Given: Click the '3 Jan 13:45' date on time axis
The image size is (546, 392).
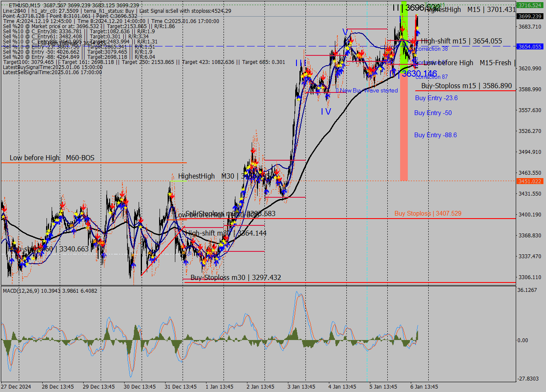Looking at the screenshot, I should click(302, 387).
